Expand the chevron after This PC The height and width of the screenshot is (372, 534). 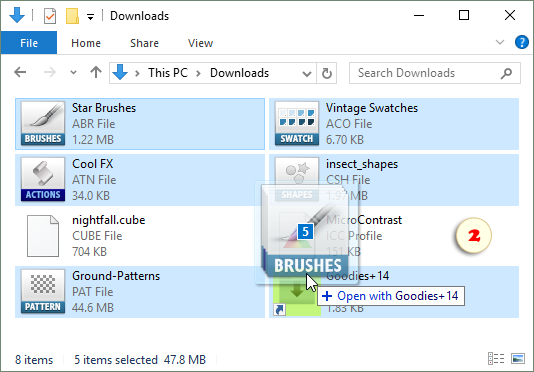199,73
